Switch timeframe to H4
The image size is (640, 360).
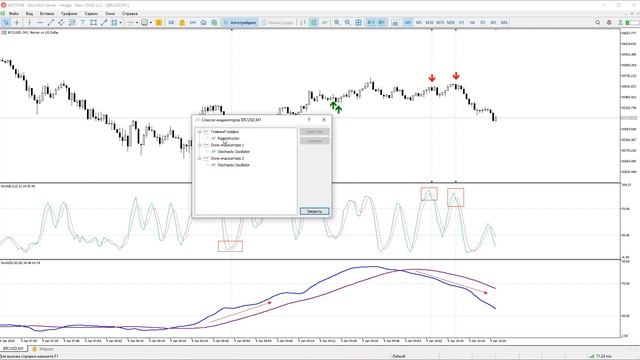[x=472, y=22]
